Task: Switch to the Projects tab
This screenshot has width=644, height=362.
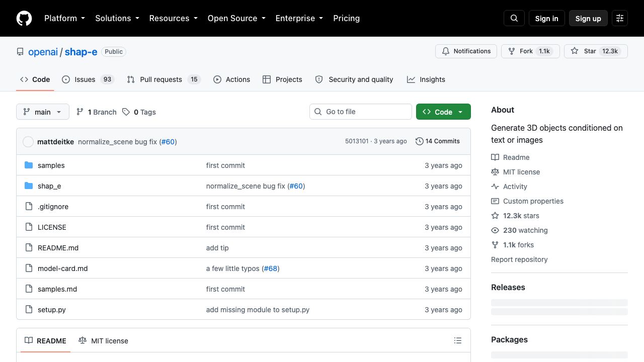Action: [282, 79]
